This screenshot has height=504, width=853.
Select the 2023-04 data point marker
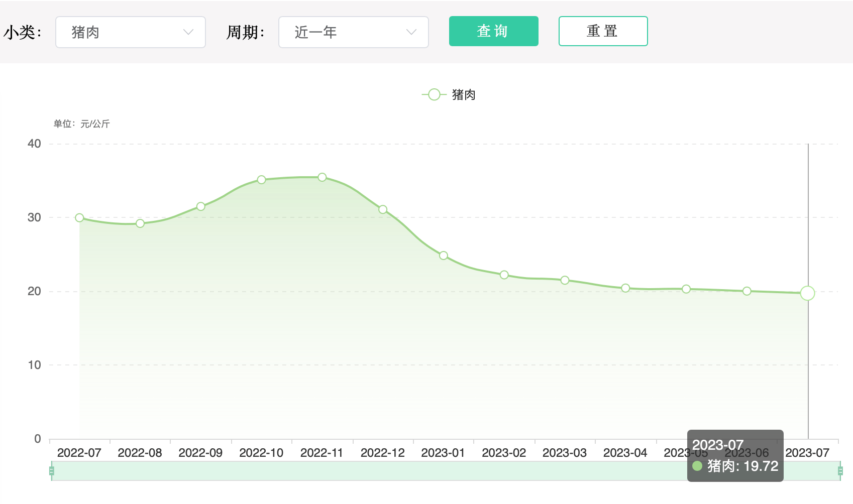tap(625, 288)
